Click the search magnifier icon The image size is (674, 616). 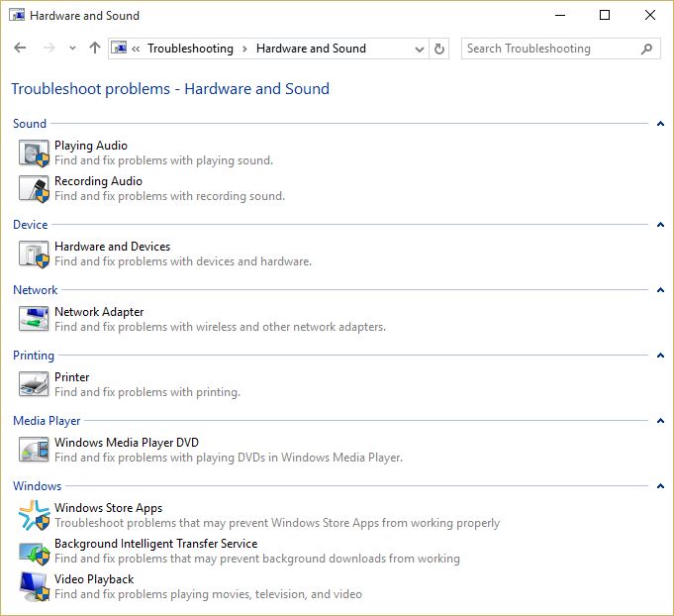646,49
